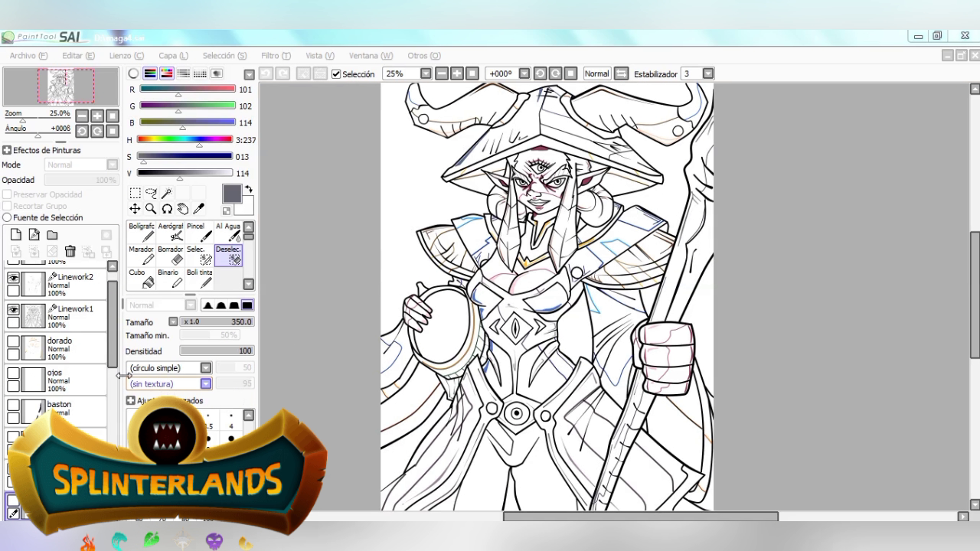This screenshot has height=551, width=980.
Task: Select the Boli tinta ink pen tool
Action: coord(199,279)
